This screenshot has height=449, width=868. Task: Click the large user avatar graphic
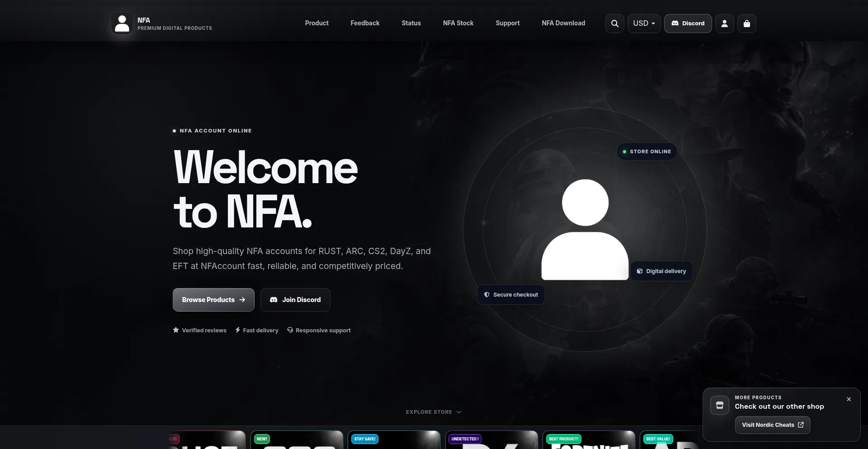pyautogui.click(x=585, y=229)
